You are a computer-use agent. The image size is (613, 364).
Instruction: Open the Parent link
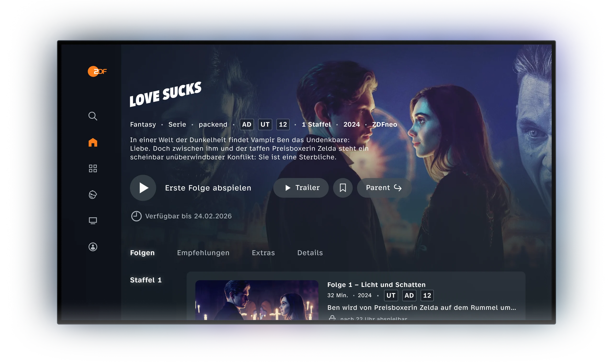coord(384,188)
